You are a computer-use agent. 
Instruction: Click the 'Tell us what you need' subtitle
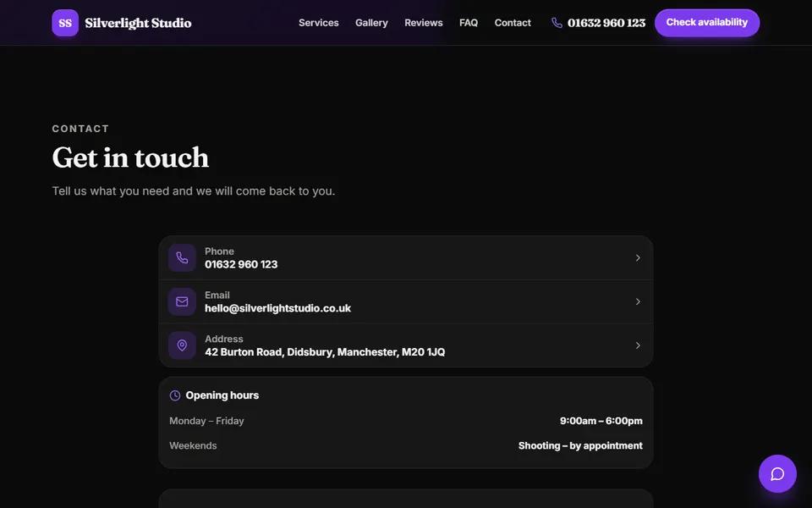pyautogui.click(x=194, y=191)
